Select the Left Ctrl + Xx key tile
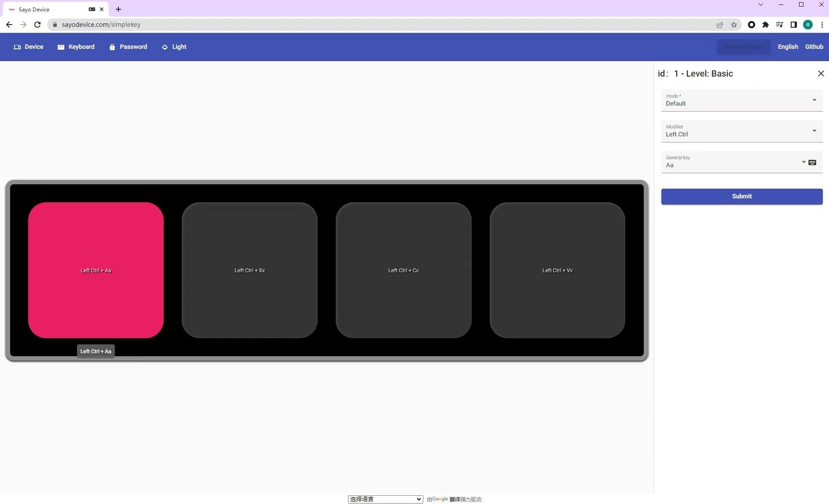The width and height of the screenshot is (829, 504). pos(249,270)
